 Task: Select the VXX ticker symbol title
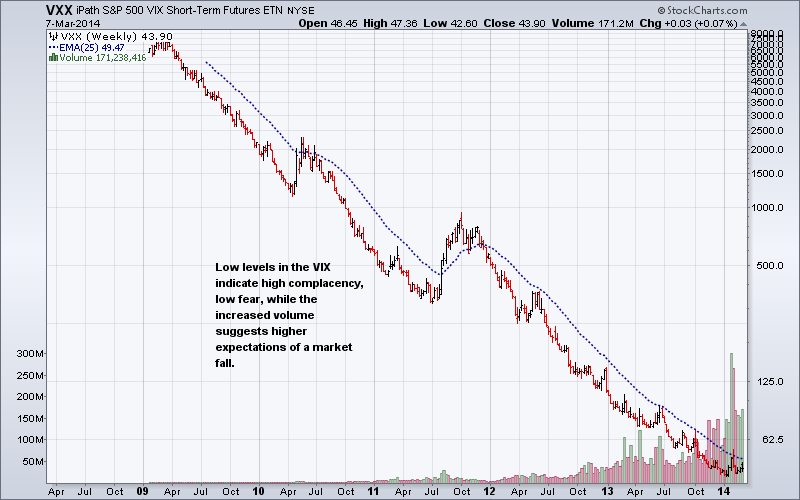click(59, 10)
